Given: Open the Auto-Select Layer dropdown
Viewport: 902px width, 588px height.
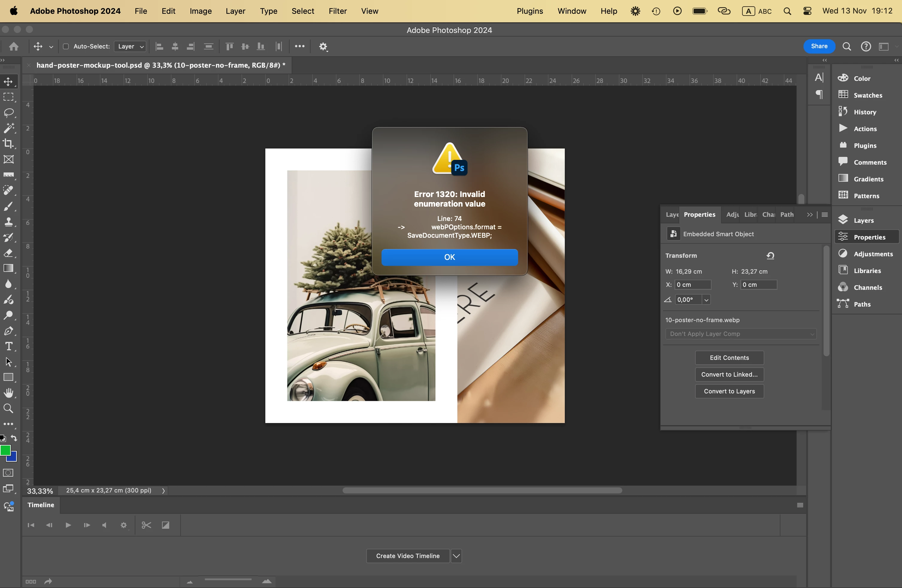Looking at the screenshot, I should [x=130, y=47].
